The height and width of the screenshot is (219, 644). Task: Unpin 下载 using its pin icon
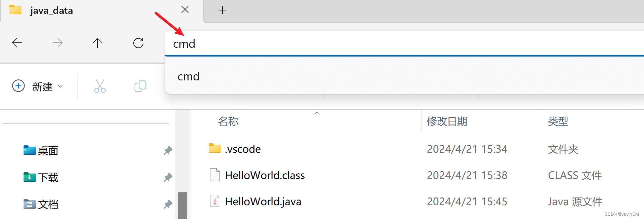(168, 177)
